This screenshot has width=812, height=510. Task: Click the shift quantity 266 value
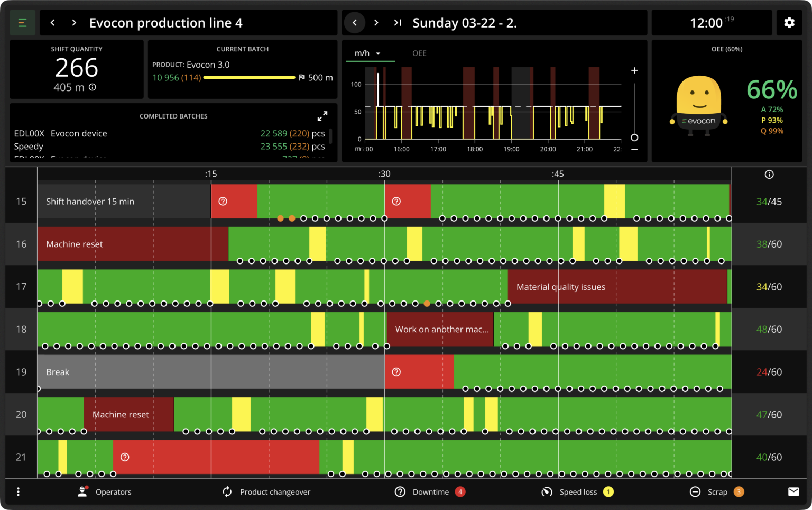tap(77, 68)
